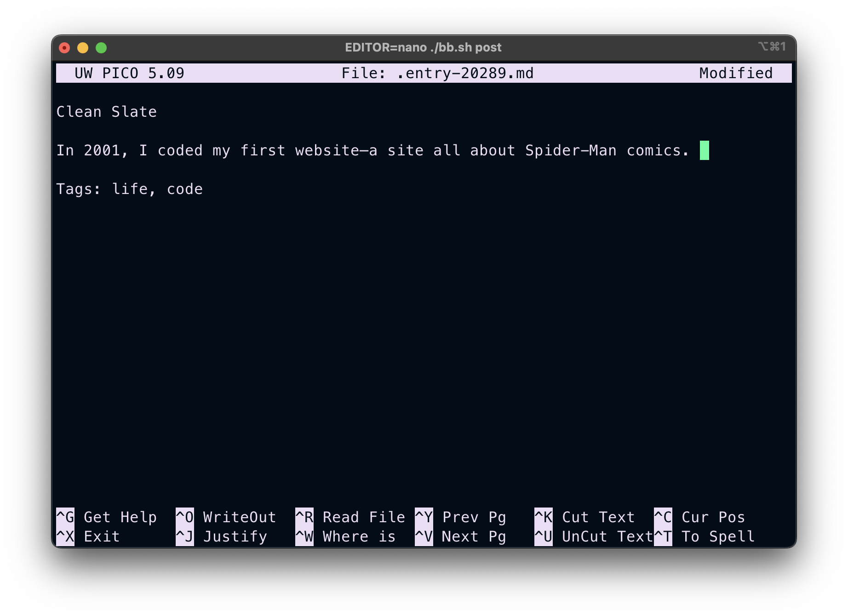Viewport: 848px width, 616px height.
Task: Click the ^R Read File shortcut
Action: point(350,517)
